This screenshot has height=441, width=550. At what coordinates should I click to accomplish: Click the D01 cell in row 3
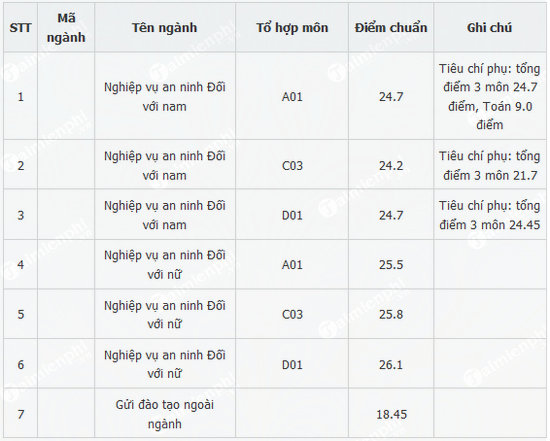point(292,215)
